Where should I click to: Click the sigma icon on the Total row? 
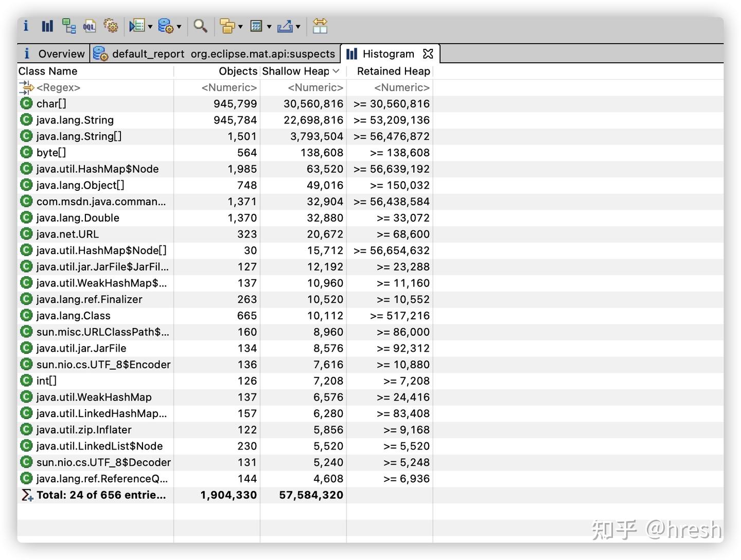tap(27, 495)
